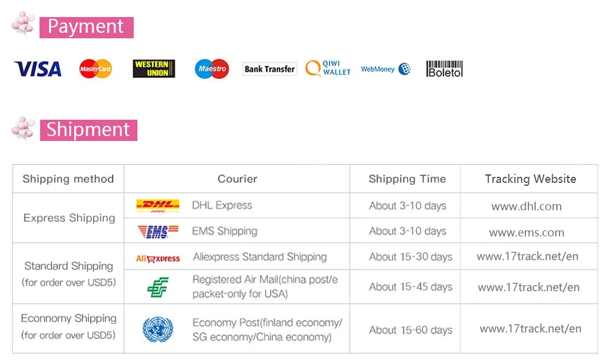Click the Western Union logo
Viewport: 608px width, 364px height.
coord(154,69)
